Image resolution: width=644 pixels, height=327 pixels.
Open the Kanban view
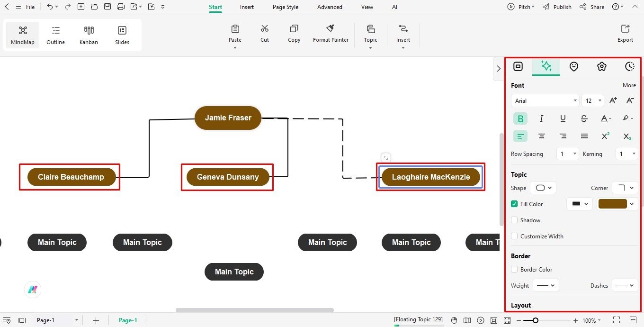tap(89, 35)
